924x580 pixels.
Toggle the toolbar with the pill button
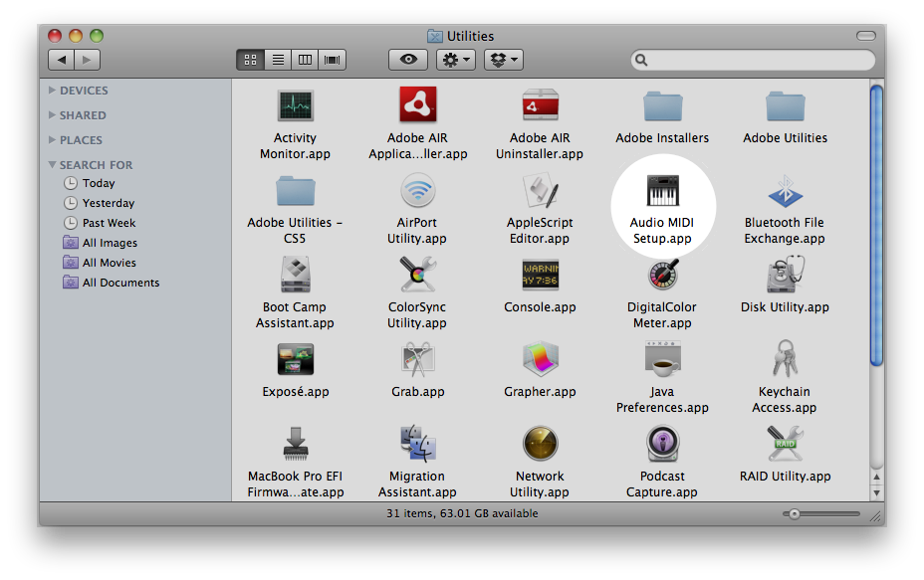[865, 36]
